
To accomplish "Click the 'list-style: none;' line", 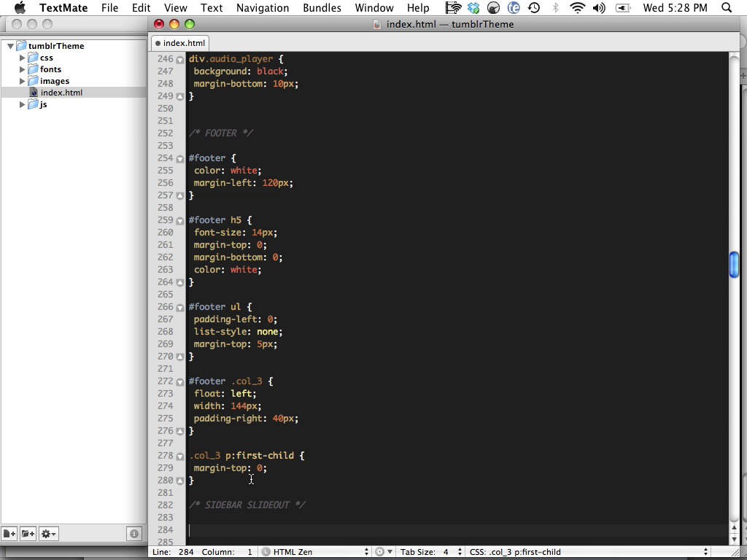I will tap(238, 332).
